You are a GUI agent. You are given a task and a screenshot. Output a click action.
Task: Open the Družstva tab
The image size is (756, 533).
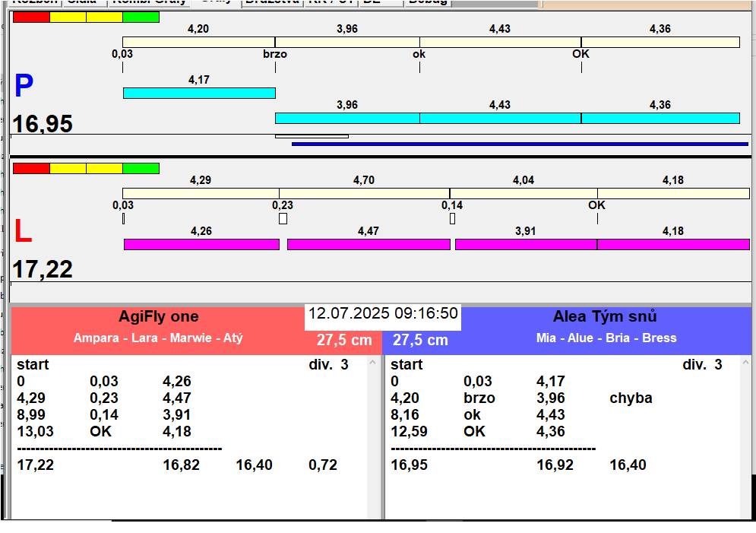click(x=271, y=2)
